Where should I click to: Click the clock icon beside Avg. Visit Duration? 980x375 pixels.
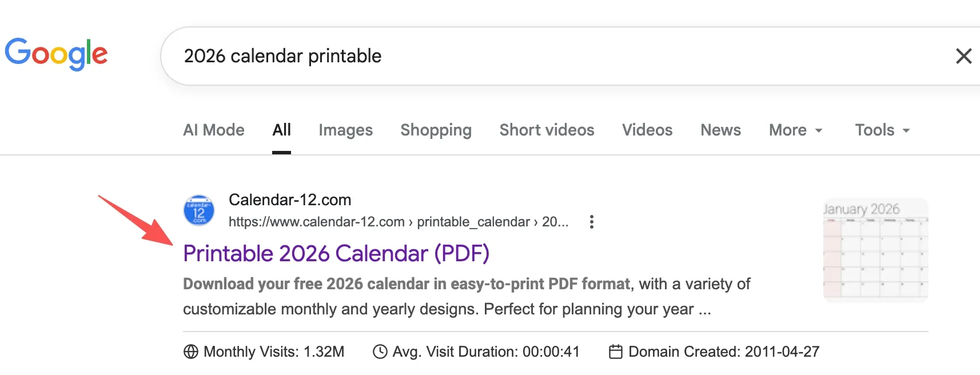pos(378,352)
